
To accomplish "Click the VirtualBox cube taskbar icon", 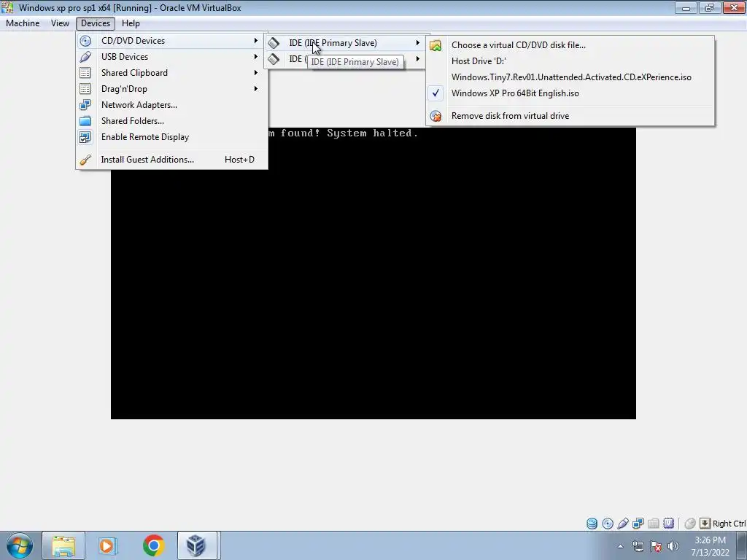I will (x=197, y=545).
